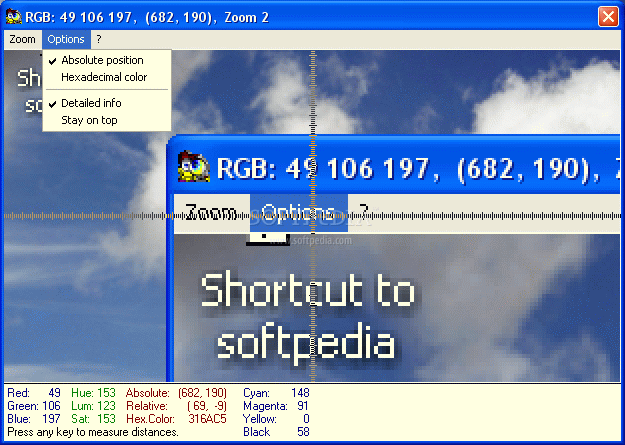Toggle Detailed info option

click(107, 103)
